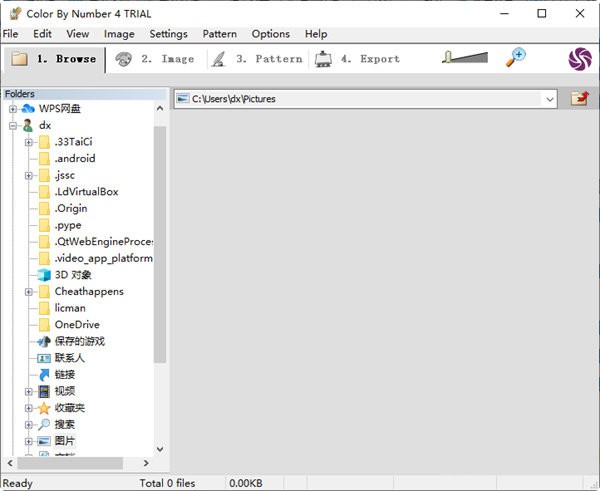This screenshot has height=491, width=600.
Task: Select the OneDrive folder
Action: 76,325
